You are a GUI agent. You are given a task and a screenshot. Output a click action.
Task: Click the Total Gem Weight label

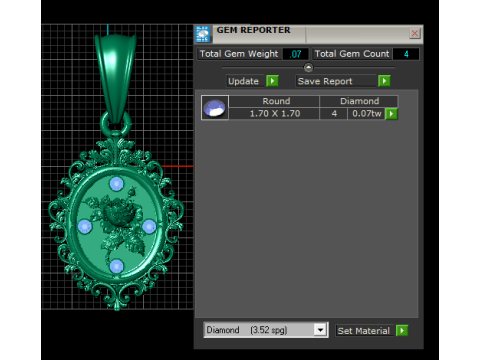[239, 54]
